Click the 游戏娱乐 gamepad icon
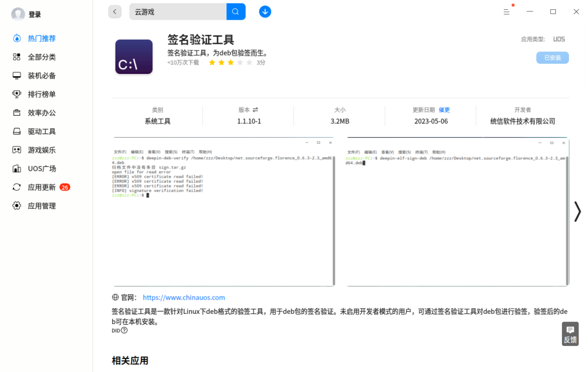Image resolution: width=588 pixels, height=372 pixels. (16, 150)
